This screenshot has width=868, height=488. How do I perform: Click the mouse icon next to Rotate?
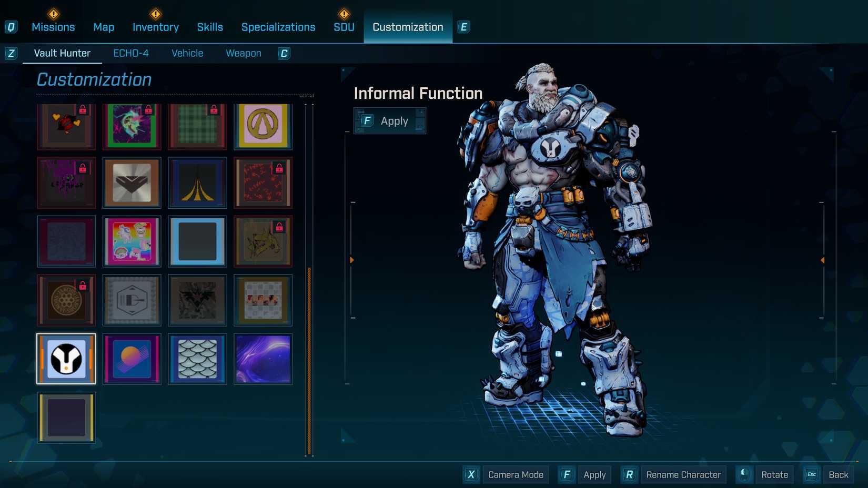(x=744, y=475)
